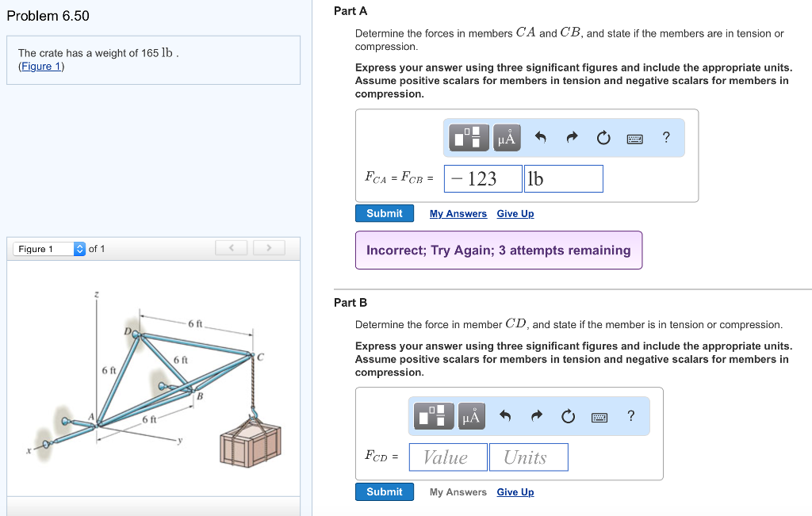The width and height of the screenshot is (812, 516).
Task: Click Give Up link for Part B
Action: [x=515, y=492]
